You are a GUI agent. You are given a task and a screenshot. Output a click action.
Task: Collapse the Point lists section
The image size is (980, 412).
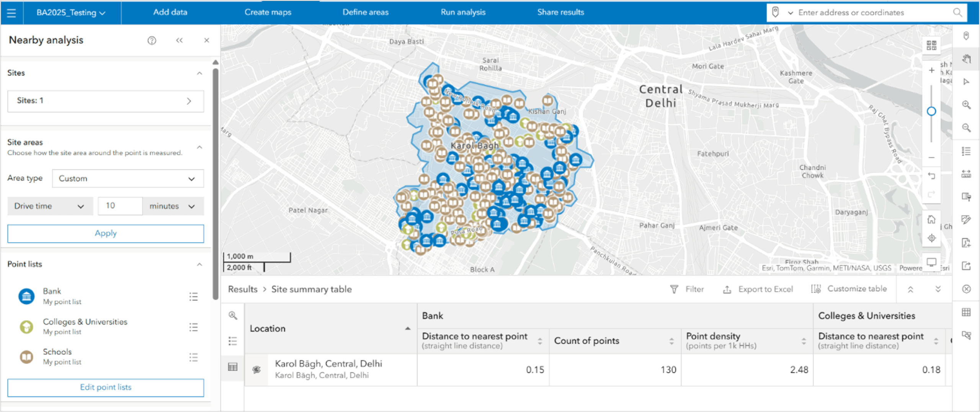tap(199, 264)
